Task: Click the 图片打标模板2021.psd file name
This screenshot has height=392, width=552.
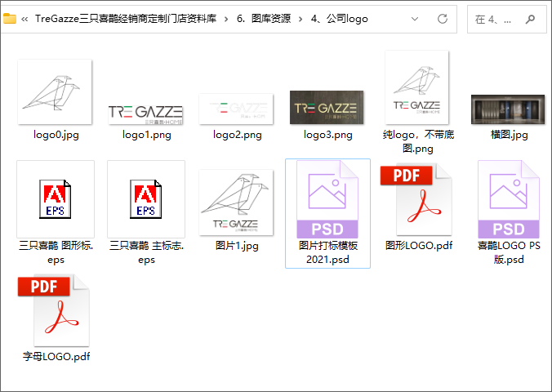Action: [x=327, y=252]
